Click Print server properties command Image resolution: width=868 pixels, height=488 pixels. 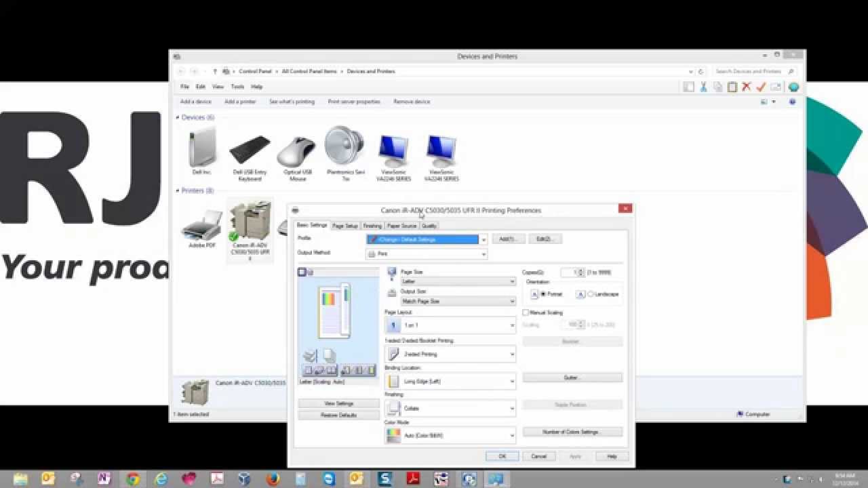click(x=354, y=102)
